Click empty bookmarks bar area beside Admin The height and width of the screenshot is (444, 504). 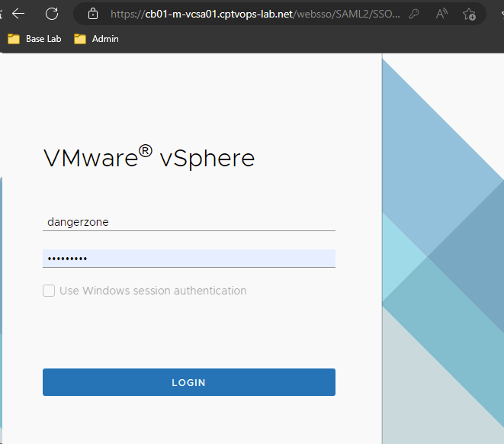305,39
